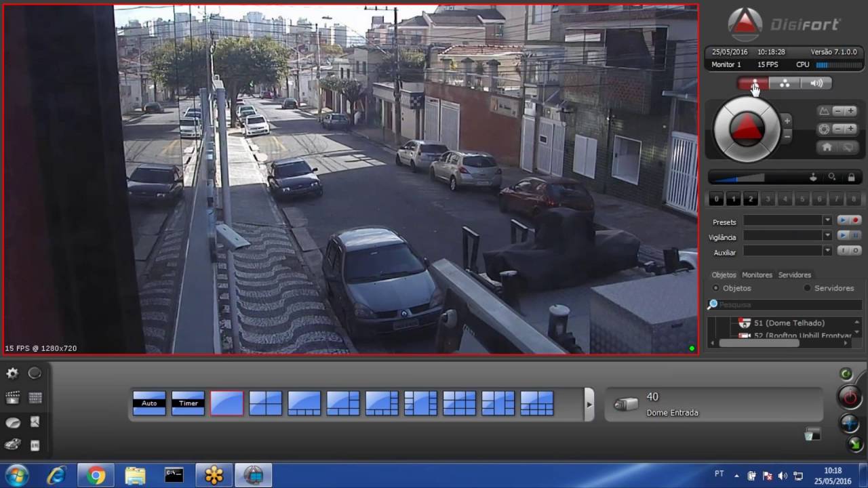
Task: Increase focus with mountain plus button
Action: click(851, 110)
